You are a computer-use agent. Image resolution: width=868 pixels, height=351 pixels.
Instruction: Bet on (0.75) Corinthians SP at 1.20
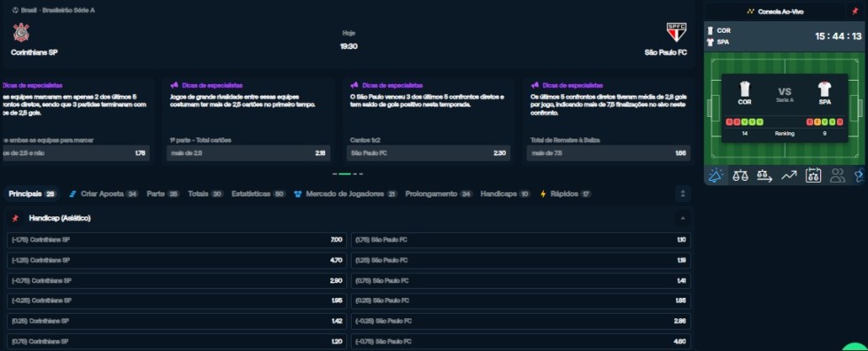point(176,341)
